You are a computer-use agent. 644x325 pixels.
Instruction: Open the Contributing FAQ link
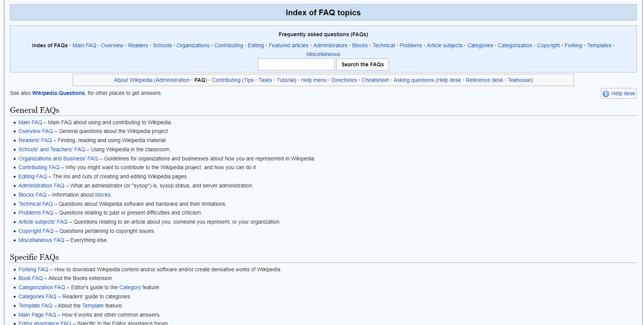click(x=39, y=167)
